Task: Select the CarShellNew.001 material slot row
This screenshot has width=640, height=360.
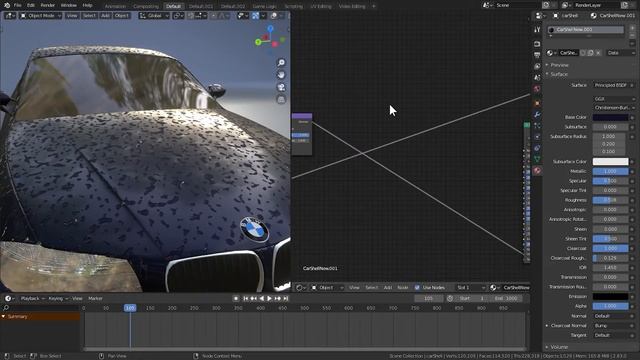Action: (x=586, y=29)
